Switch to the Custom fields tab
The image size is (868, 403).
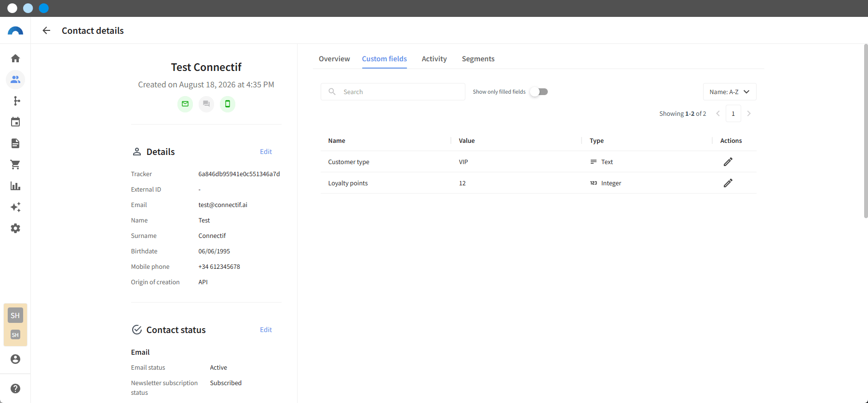[384, 59]
